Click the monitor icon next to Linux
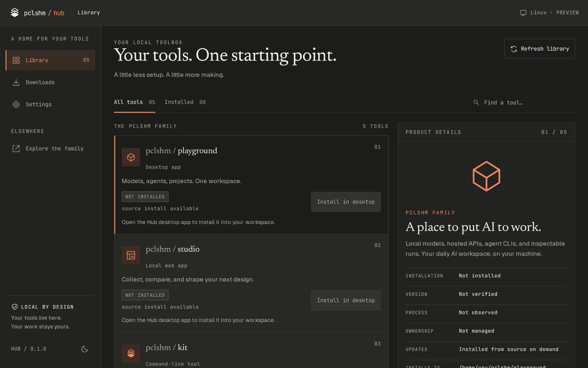Screen dimensions: 588x368 click(x=523, y=13)
